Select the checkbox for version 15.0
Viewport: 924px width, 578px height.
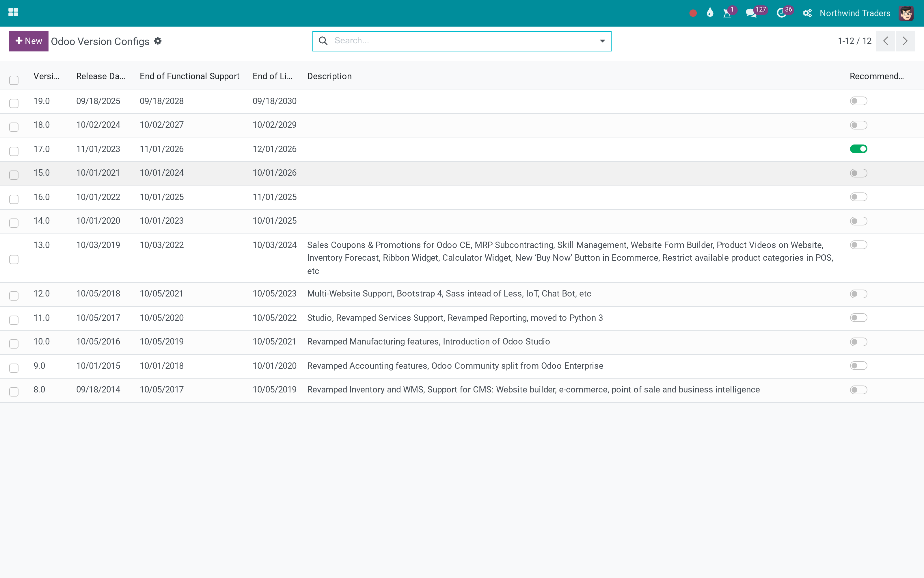tap(14, 175)
